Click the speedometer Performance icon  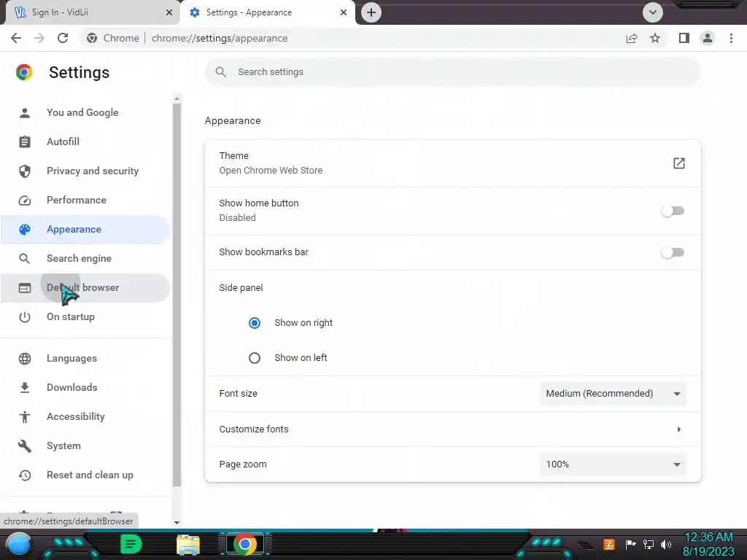[25, 201]
